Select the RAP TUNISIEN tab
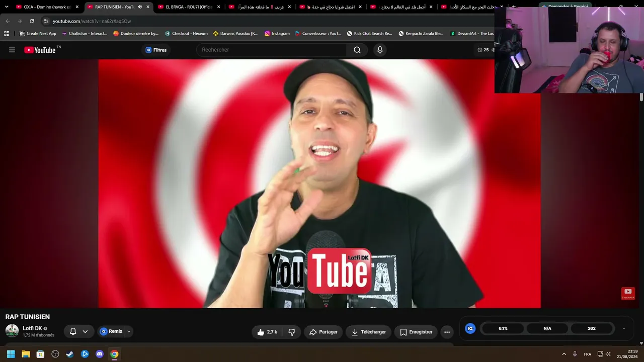The width and height of the screenshot is (644, 362). pos(118,7)
